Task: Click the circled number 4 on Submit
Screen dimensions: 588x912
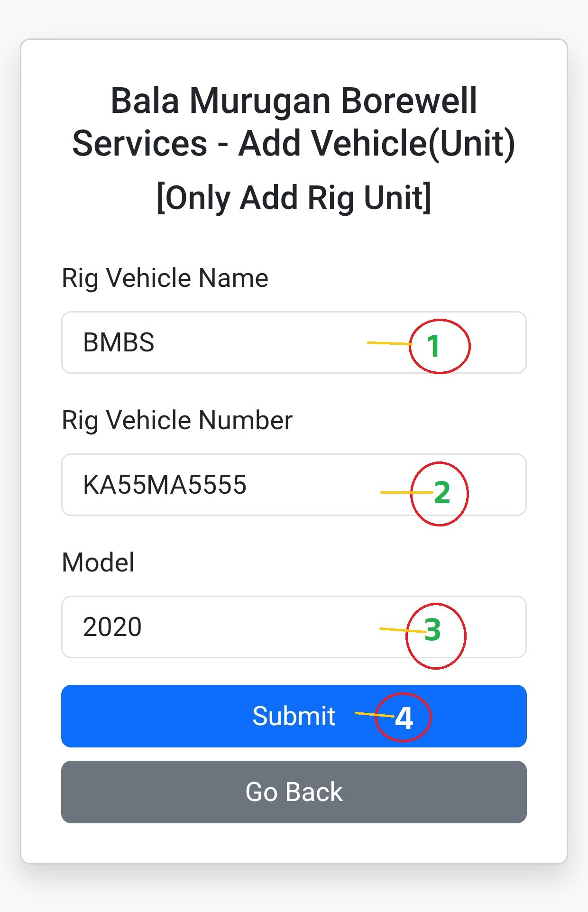Action: click(x=403, y=717)
